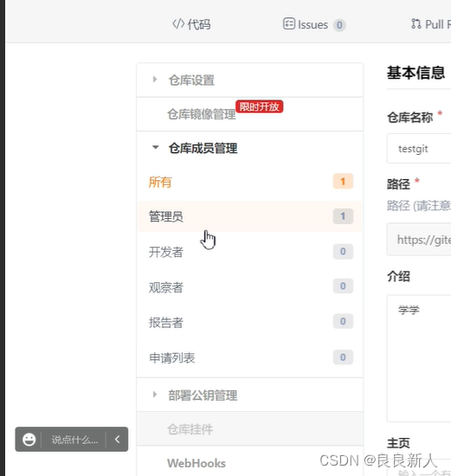Click the 基本信息 heading
451x476 pixels.
(416, 74)
